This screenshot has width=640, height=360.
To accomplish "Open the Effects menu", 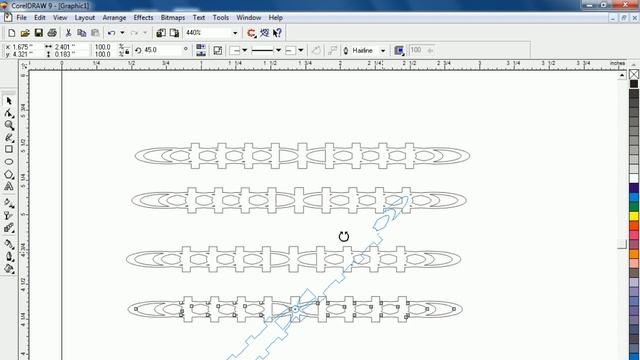I will pyautogui.click(x=143, y=18).
